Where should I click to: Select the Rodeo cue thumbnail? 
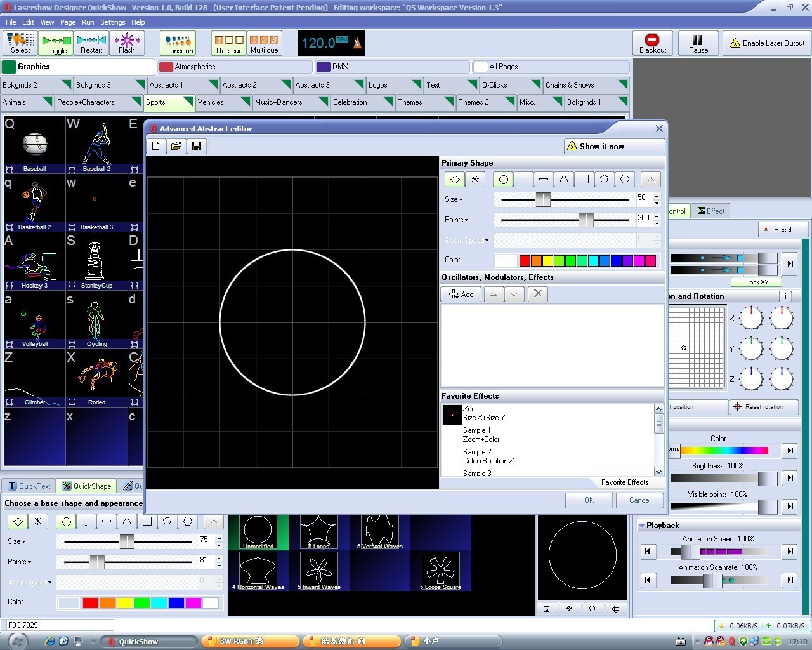point(96,378)
